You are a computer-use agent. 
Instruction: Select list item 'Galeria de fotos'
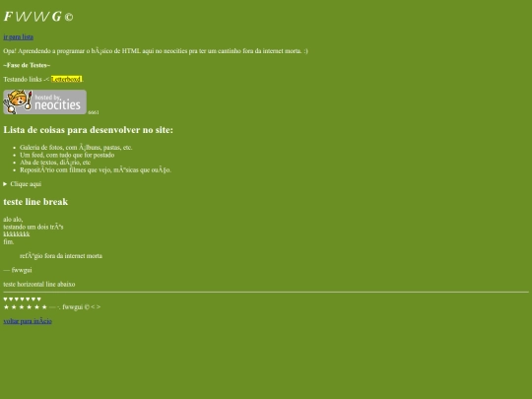click(x=76, y=147)
